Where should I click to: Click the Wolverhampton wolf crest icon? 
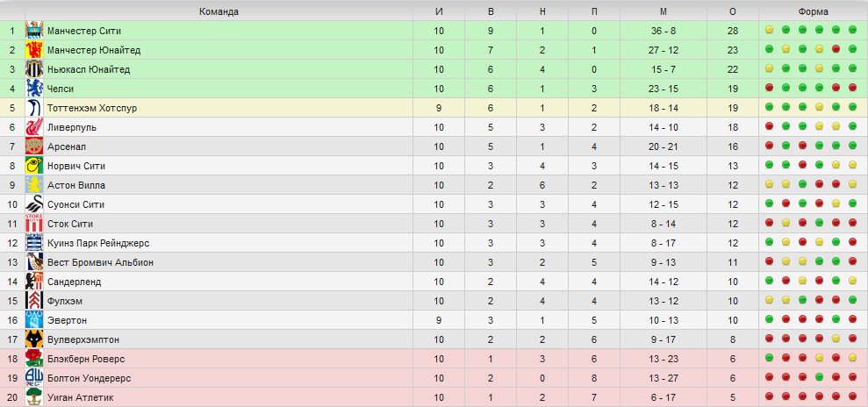(33, 339)
